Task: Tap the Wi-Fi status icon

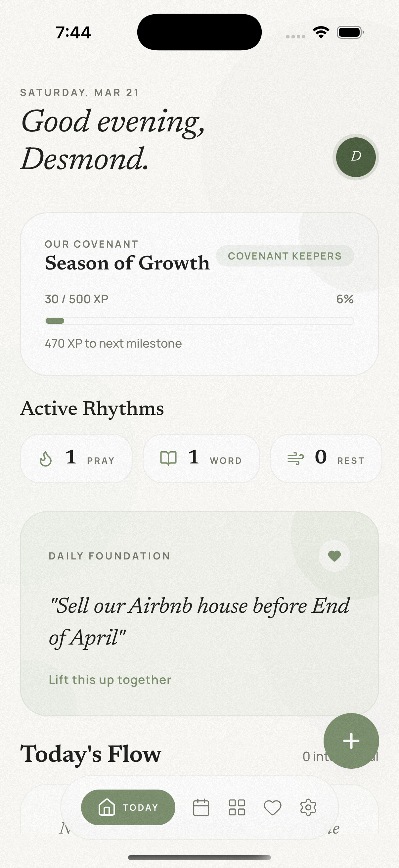Action: [321, 32]
